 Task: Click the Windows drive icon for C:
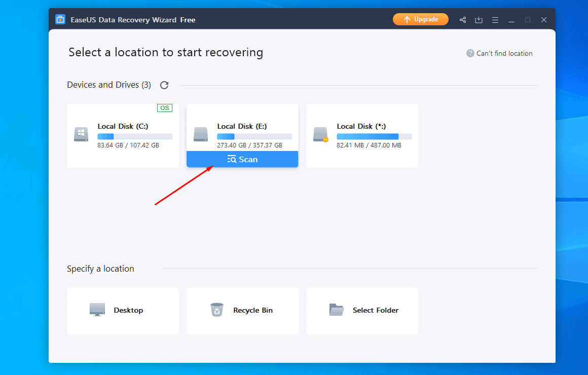click(x=81, y=134)
